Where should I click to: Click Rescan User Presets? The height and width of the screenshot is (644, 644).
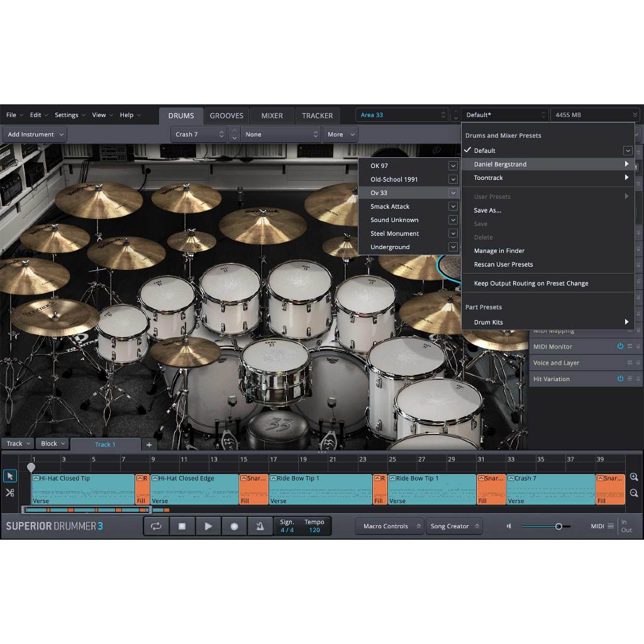[x=503, y=265]
